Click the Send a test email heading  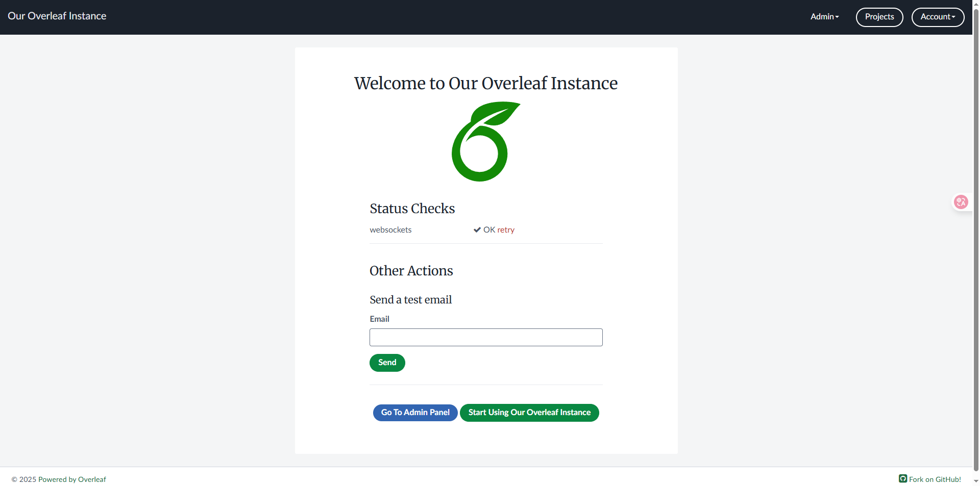[x=410, y=300]
